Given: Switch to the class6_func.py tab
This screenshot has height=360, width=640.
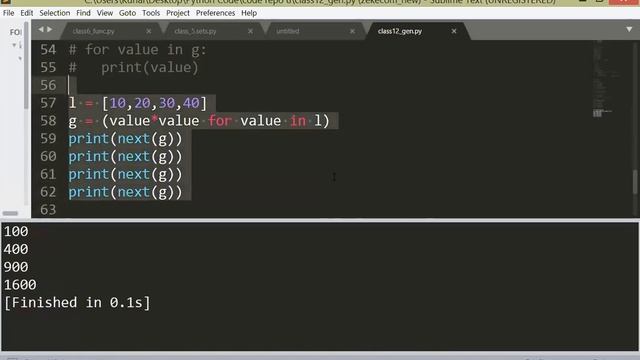Looking at the screenshot, I should pyautogui.click(x=93, y=31).
